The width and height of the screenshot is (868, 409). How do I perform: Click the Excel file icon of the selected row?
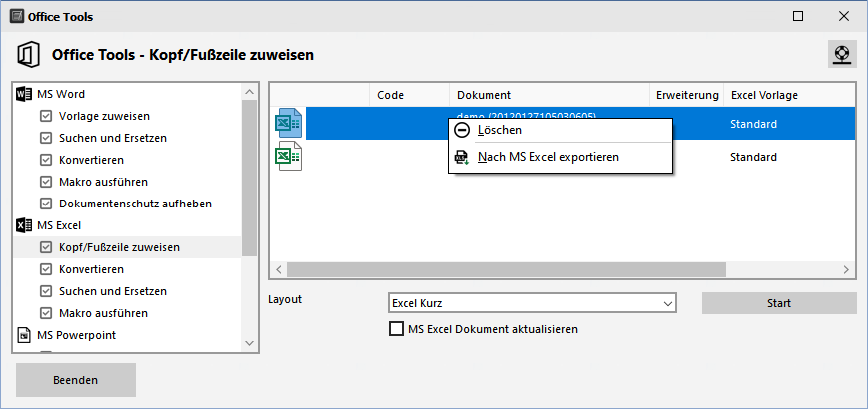click(x=288, y=124)
